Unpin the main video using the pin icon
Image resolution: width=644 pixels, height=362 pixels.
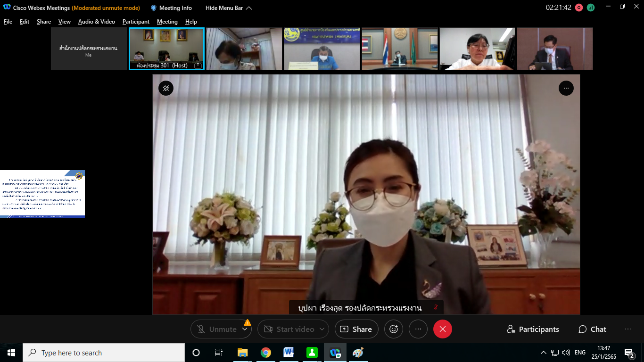point(166,88)
